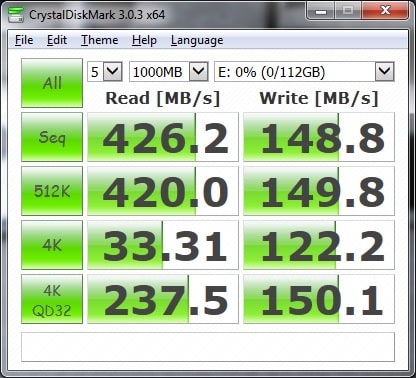The width and height of the screenshot is (416, 378).
Task: Open the Help menu
Action: [x=144, y=40]
